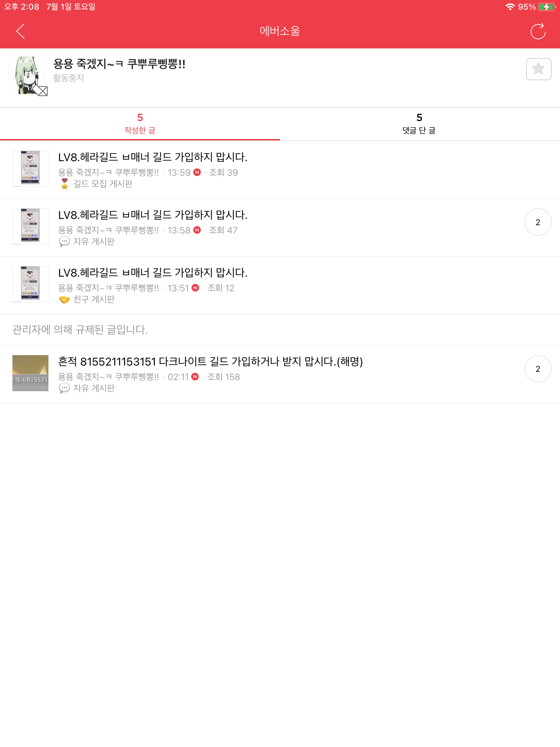Open thumbnail of 다크나이트 post
Screen dimensions: 560x747
click(30, 373)
